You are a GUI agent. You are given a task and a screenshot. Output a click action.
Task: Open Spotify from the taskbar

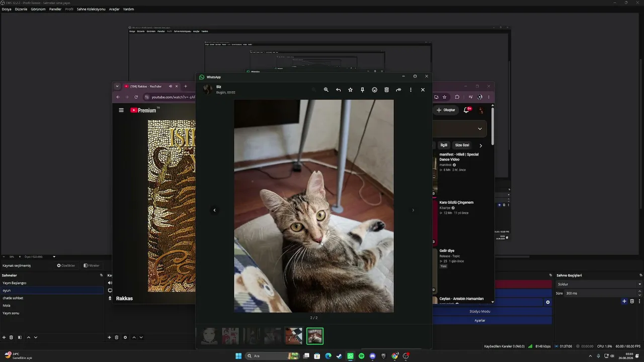click(361, 356)
